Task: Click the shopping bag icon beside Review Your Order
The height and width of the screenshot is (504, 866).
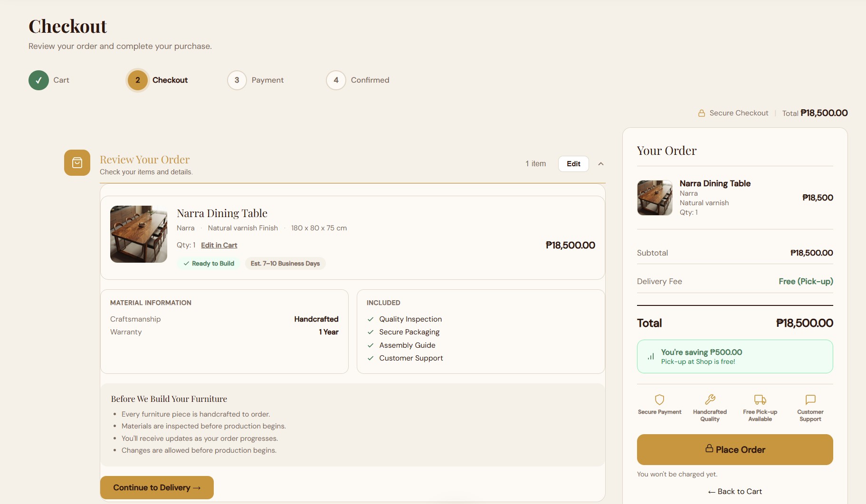Action: 77,163
